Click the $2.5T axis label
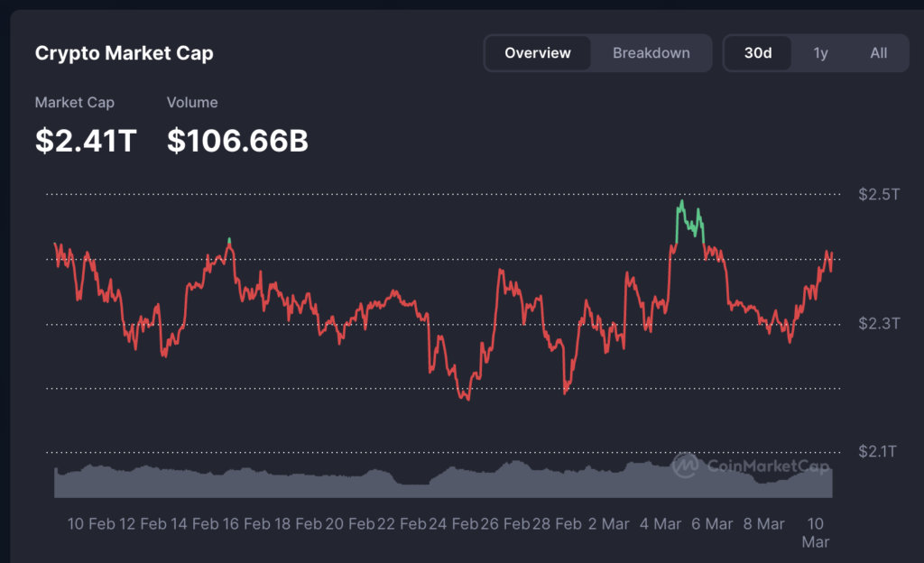Screen dimensions: 924x563 coord(878,195)
